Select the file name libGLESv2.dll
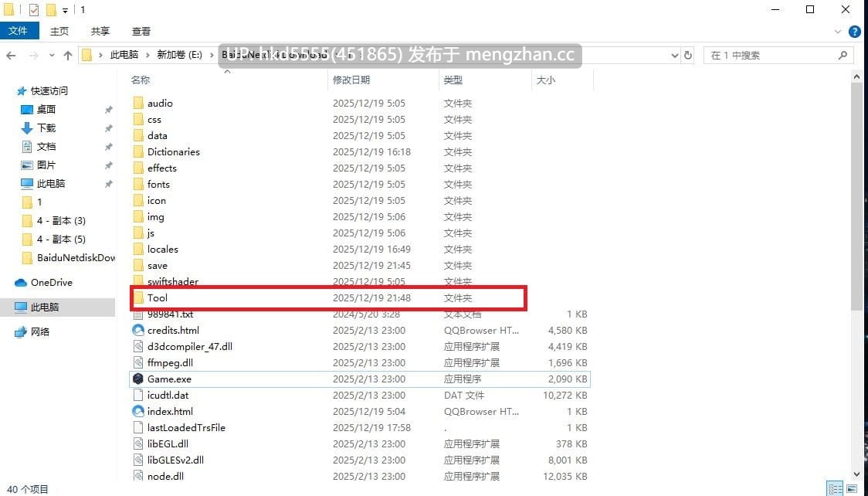 coord(175,460)
